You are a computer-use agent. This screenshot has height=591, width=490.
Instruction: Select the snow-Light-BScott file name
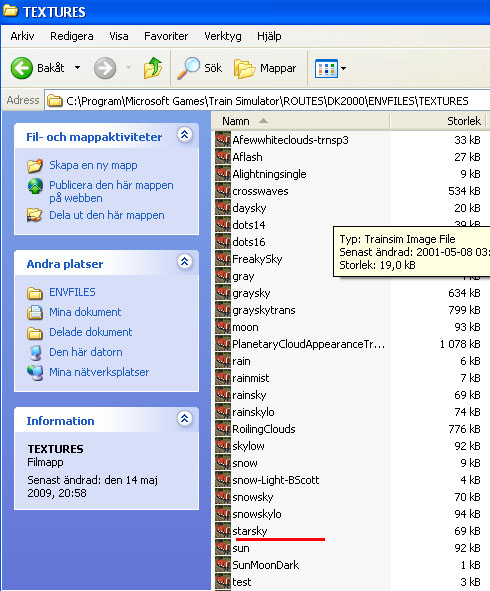[276, 480]
